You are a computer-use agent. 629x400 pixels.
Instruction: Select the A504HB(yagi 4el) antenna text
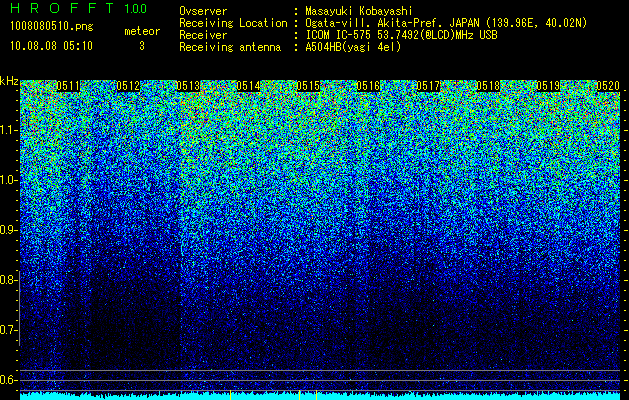tap(353, 47)
